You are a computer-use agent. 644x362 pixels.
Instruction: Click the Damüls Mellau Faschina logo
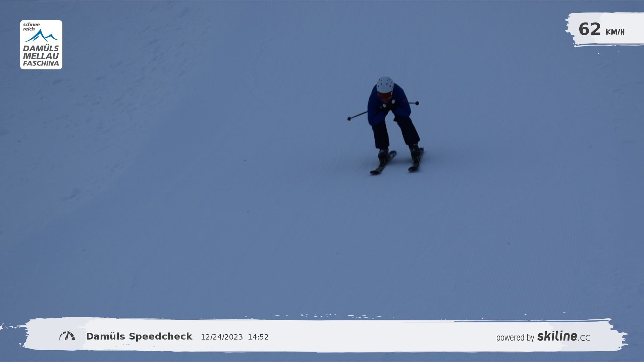[41, 45]
